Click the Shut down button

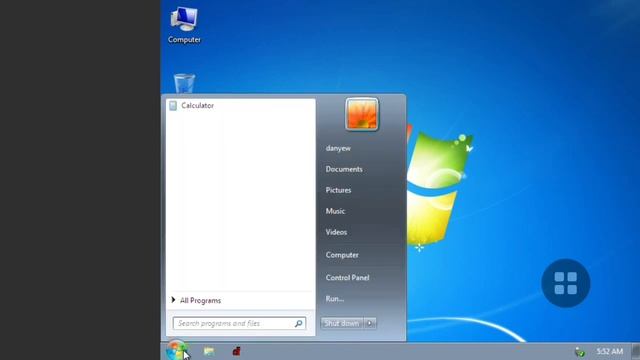(x=342, y=323)
